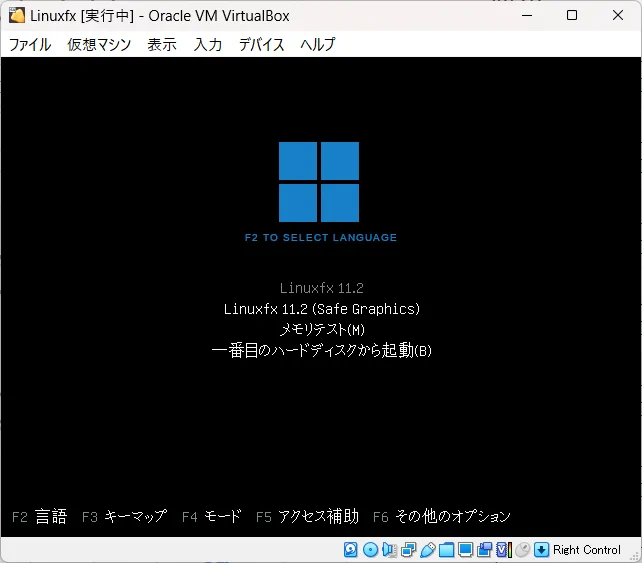The width and height of the screenshot is (642, 563).
Task: Click the F2 TO SELECT LANGUAGE text
Action: click(x=321, y=237)
